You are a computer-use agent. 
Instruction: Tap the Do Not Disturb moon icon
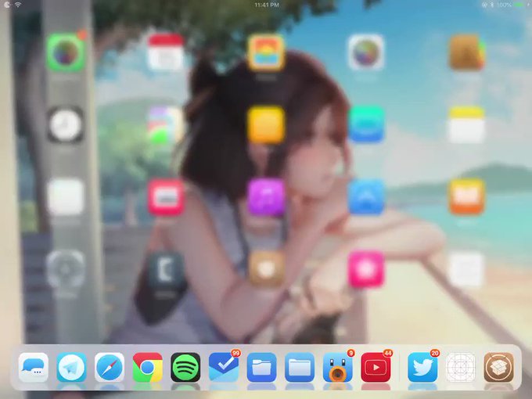tap(7, 5)
